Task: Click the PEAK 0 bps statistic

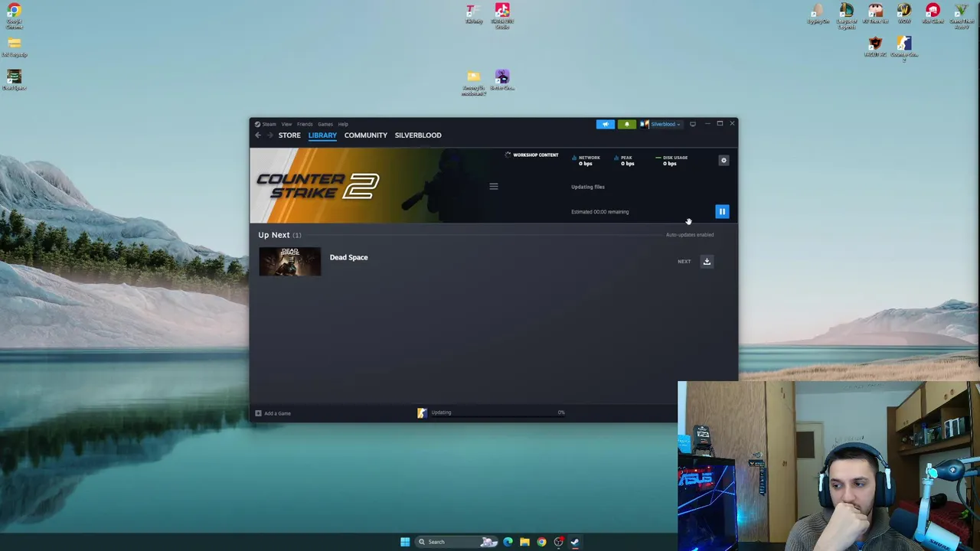Action: [625, 161]
